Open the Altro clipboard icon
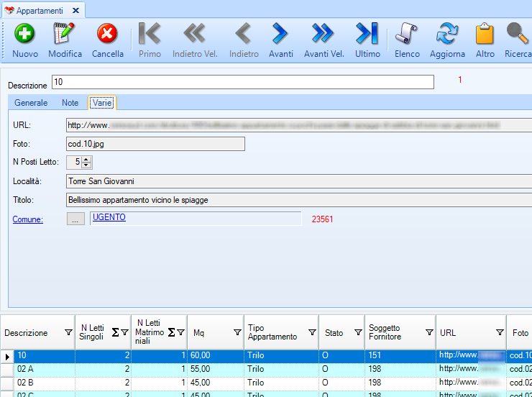Viewport: 532px width, 397px height. [485, 34]
